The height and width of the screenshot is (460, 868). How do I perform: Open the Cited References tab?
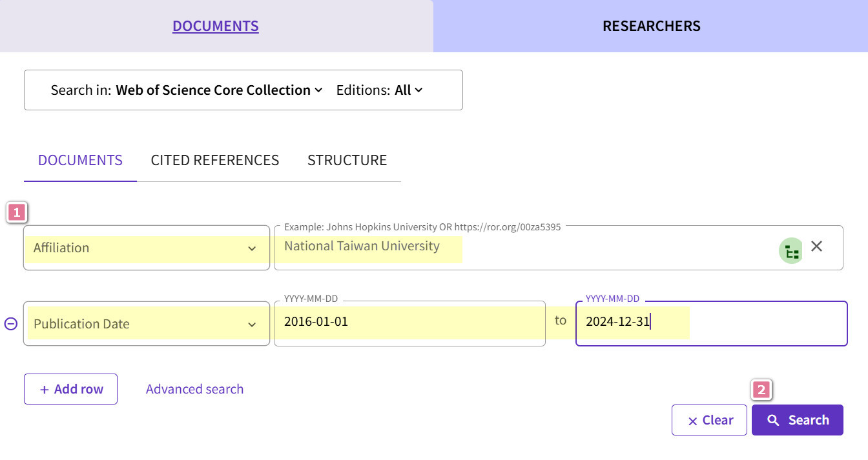click(x=215, y=160)
